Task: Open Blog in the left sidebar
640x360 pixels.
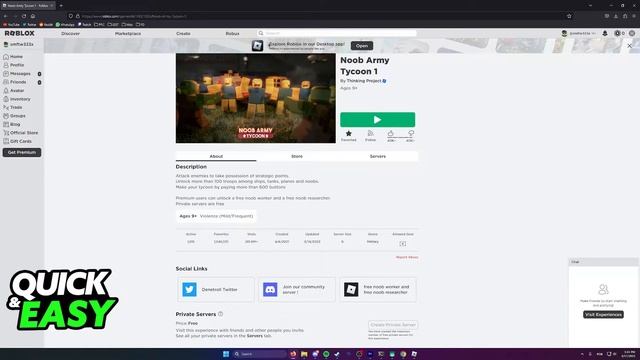Action: click(12, 124)
